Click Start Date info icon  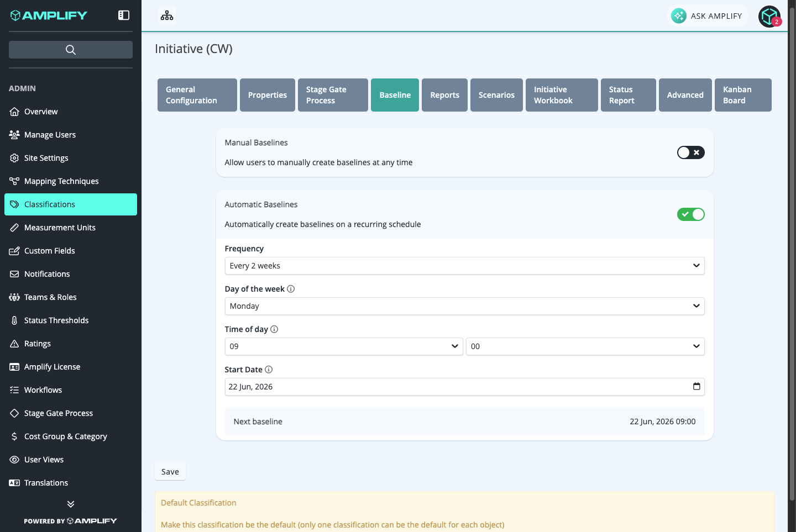coord(269,370)
